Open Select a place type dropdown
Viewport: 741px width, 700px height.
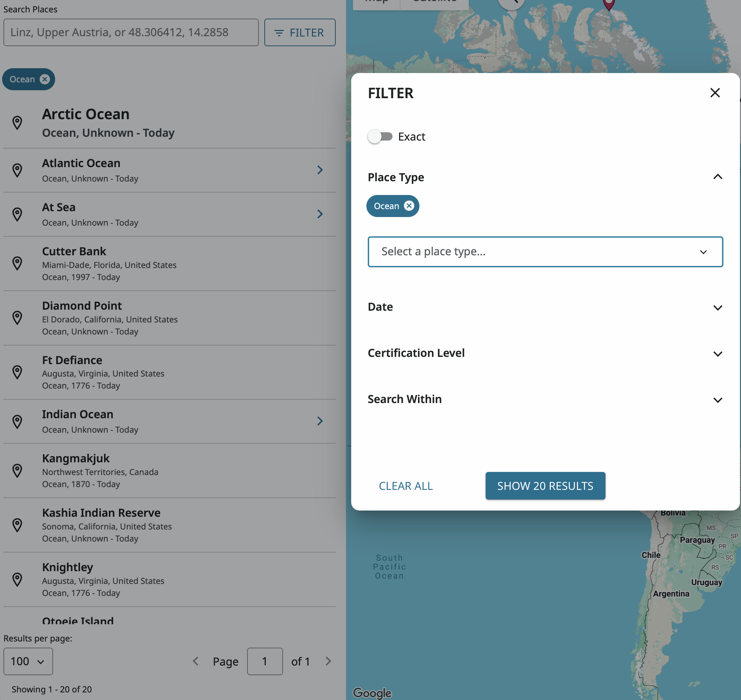click(545, 251)
